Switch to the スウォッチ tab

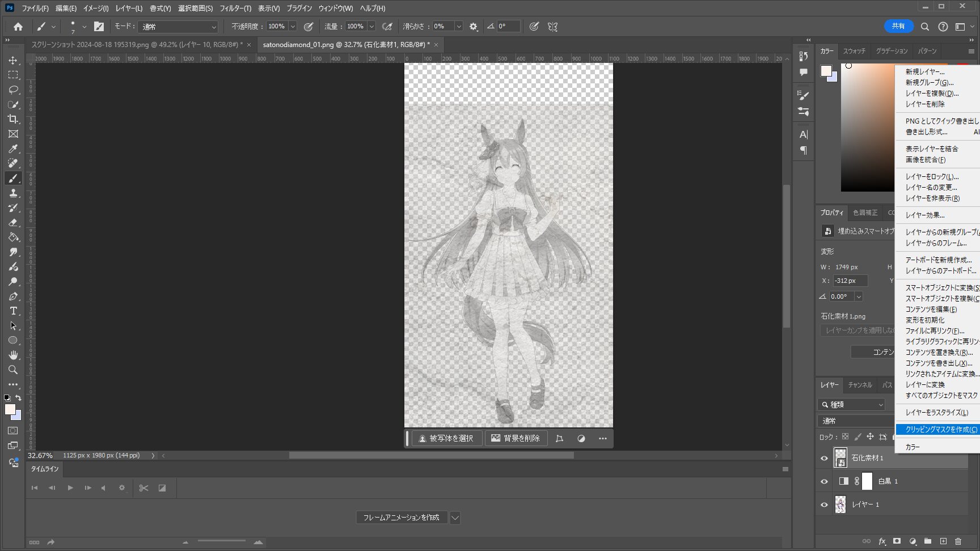click(854, 51)
